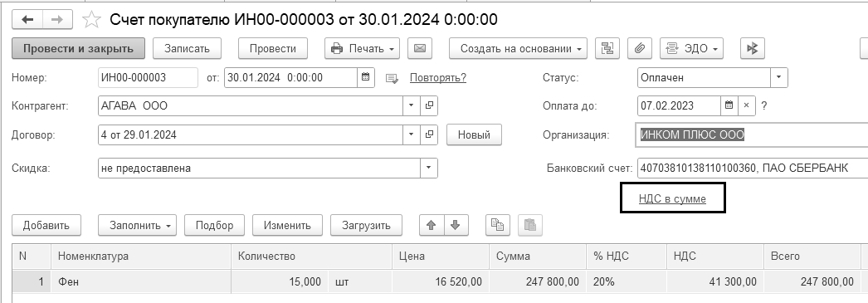Click the Провести button

coord(272,49)
